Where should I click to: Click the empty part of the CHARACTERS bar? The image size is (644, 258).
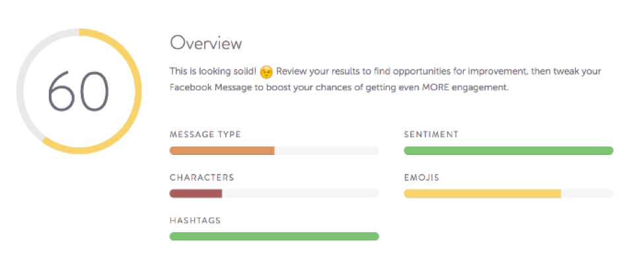tap(301, 193)
